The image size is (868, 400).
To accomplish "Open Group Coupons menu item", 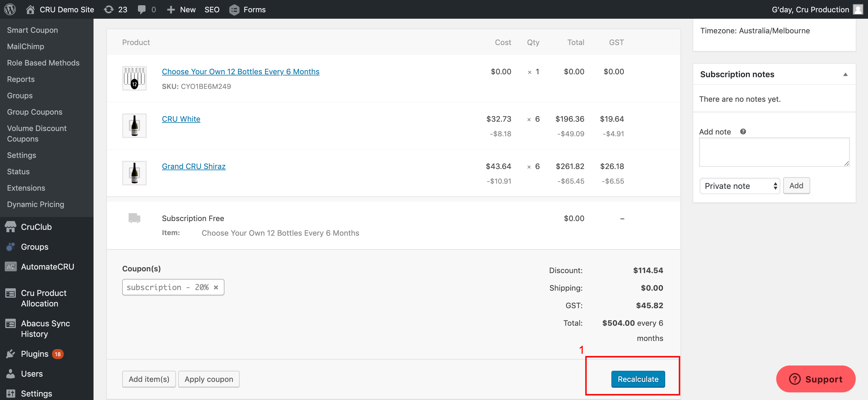I will pyautogui.click(x=35, y=112).
